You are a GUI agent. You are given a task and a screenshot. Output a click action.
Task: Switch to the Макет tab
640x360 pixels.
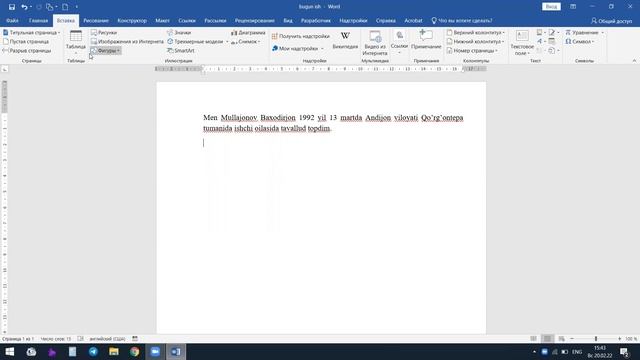[162, 20]
